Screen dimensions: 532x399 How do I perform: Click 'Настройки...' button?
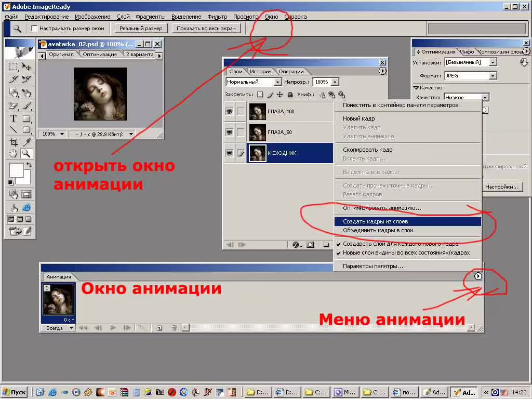[501, 187]
